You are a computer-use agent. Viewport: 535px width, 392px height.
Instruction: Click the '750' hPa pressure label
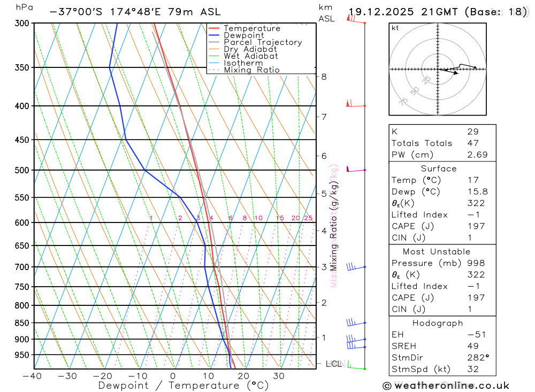pyautogui.click(x=22, y=287)
